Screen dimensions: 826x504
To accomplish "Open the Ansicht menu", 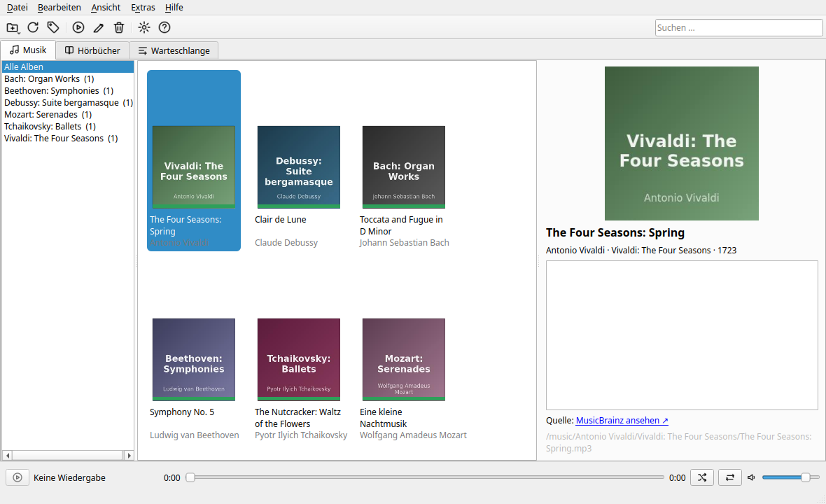I will pos(106,8).
